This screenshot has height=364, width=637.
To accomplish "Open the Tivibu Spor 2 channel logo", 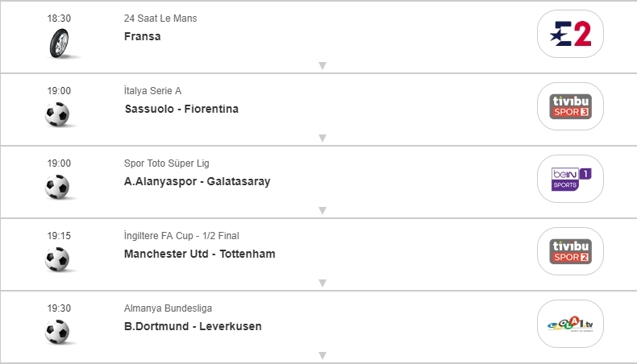I will tap(570, 251).
